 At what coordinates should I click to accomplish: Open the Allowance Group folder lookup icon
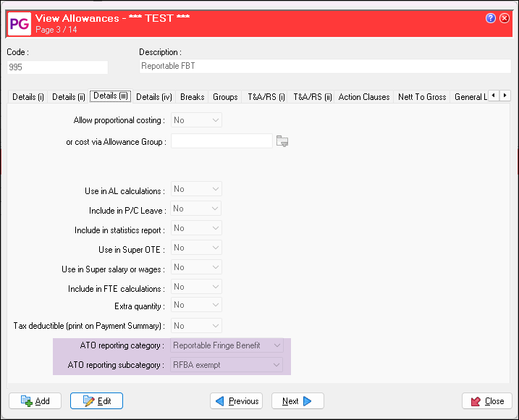tap(282, 141)
